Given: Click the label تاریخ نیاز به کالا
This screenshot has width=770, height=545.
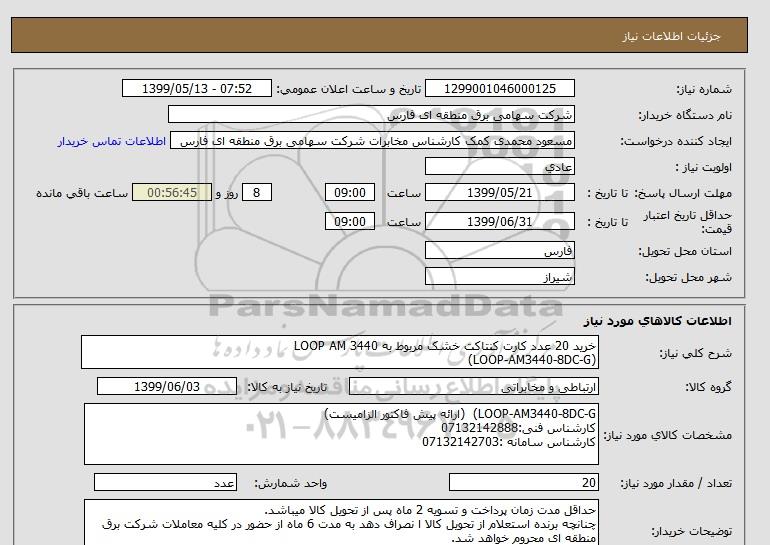Looking at the screenshot, I should (x=287, y=387).
